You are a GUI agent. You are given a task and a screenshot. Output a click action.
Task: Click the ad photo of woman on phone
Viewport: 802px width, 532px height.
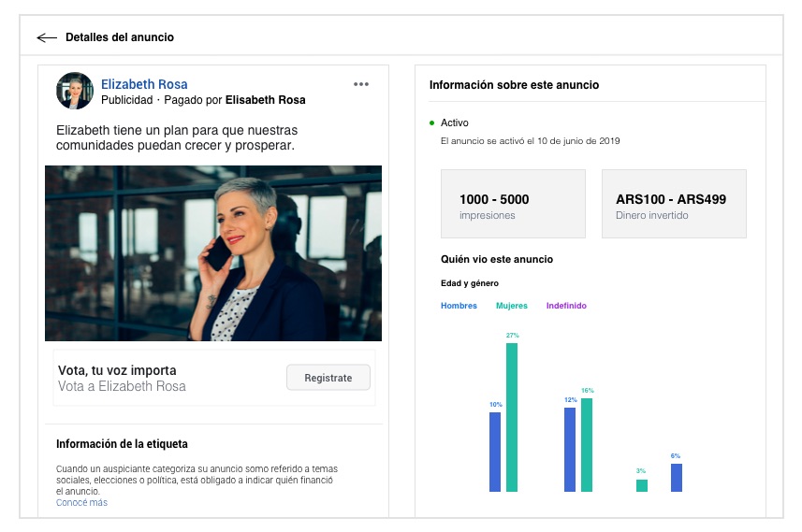pyautogui.click(x=213, y=253)
